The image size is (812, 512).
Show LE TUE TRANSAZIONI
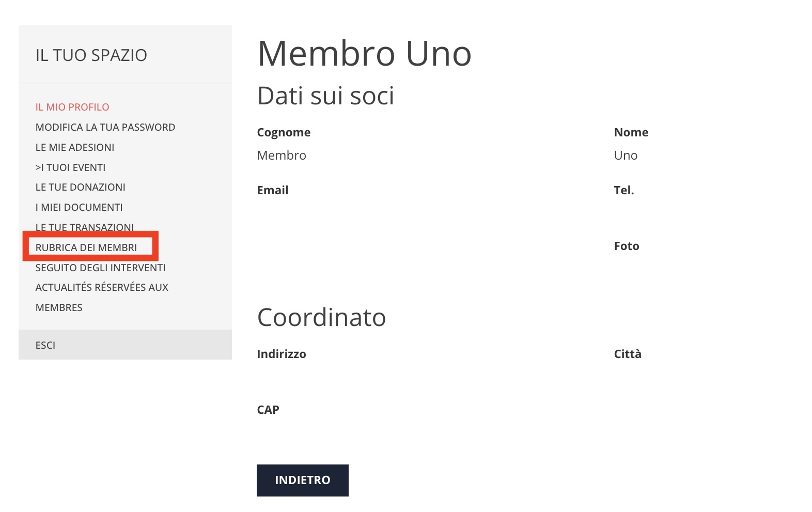click(85, 227)
